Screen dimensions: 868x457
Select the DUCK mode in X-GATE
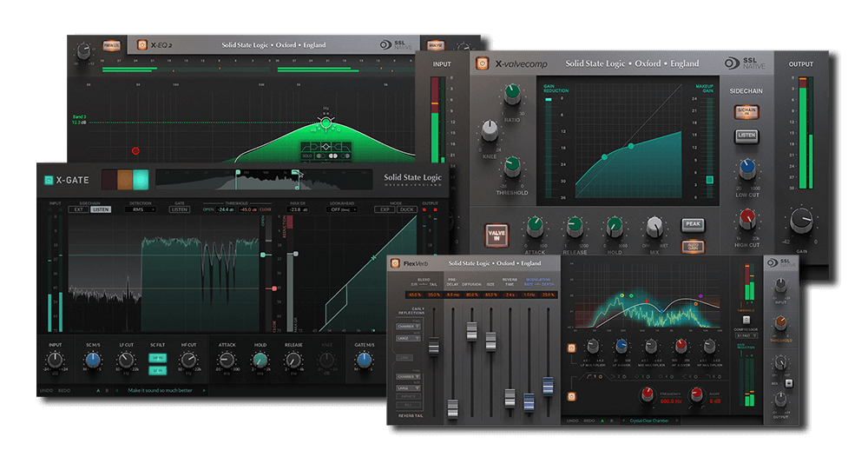tap(407, 209)
